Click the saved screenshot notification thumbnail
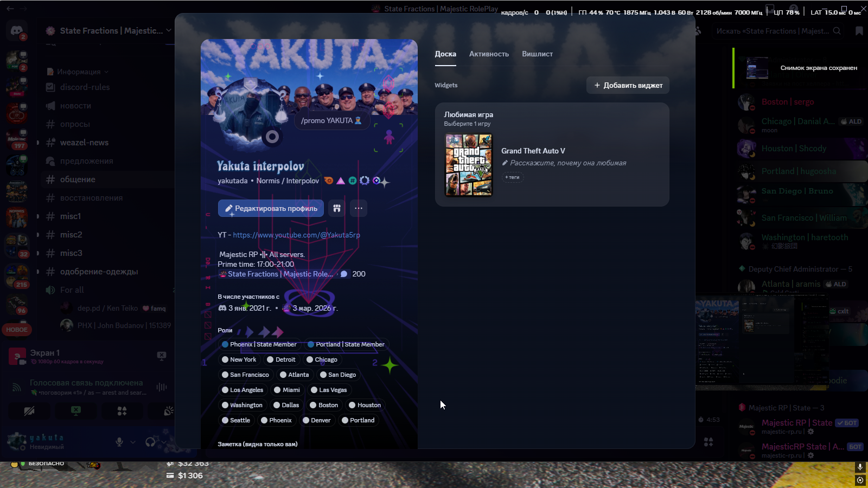Screen dimensions: 868x488 (x=757, y=68)
